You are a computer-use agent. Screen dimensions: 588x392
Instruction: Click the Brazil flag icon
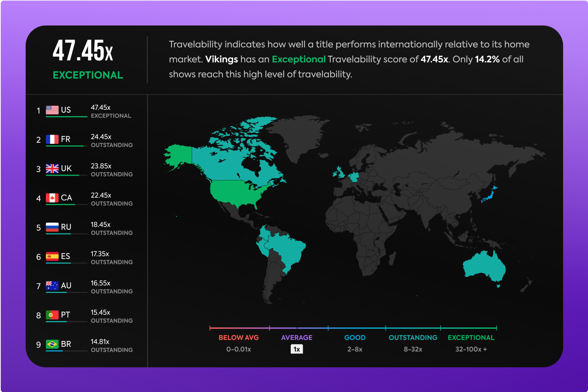coord(52,344)
